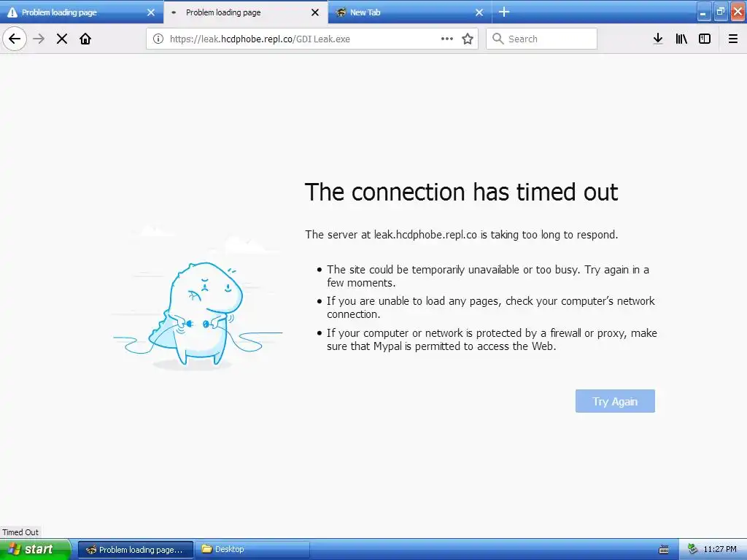Minimize the browser window

click(x=704, y=12)
